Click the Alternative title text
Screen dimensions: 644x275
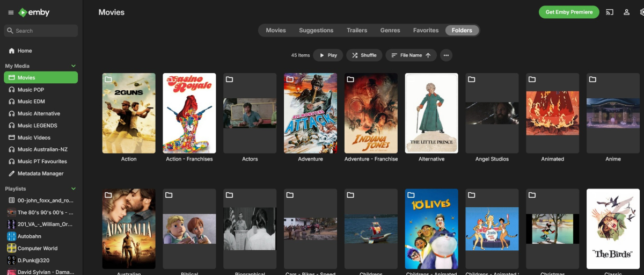431,159
